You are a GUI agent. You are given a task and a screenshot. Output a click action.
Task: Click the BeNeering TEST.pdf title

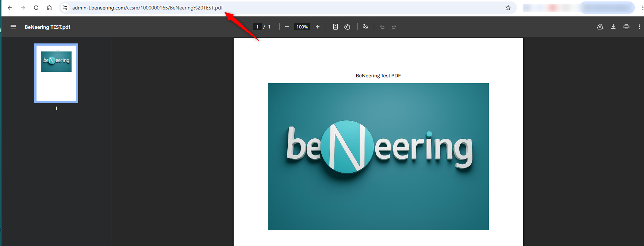[47, 27]
